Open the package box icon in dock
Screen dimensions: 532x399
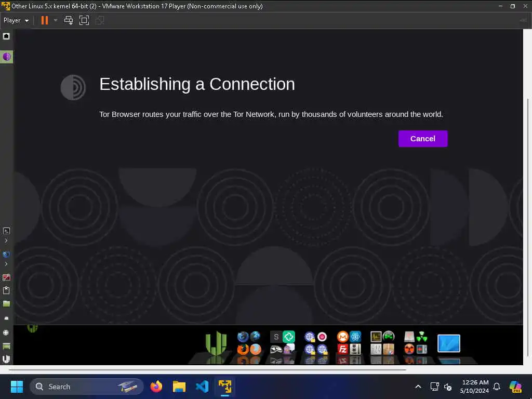[389, 349]
